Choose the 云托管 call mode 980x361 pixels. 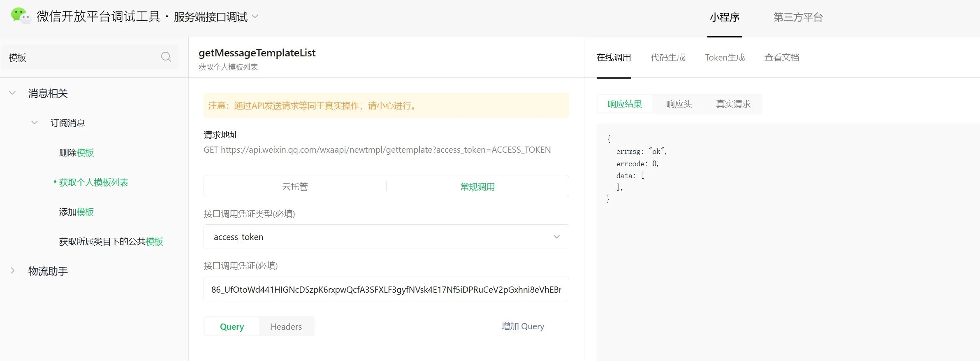[x=295, y=186]
